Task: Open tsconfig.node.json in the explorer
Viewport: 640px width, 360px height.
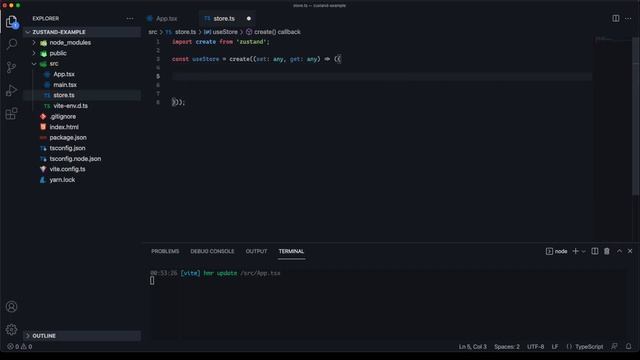Action: (82, 159)
